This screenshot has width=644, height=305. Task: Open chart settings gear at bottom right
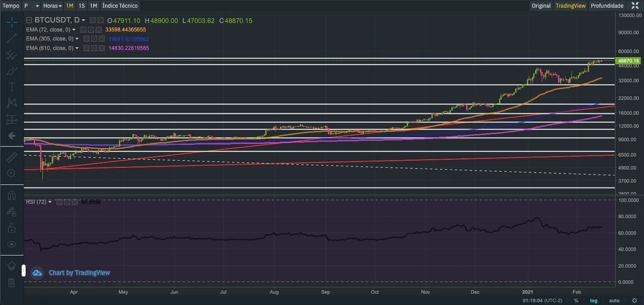(x=634, y=300)
